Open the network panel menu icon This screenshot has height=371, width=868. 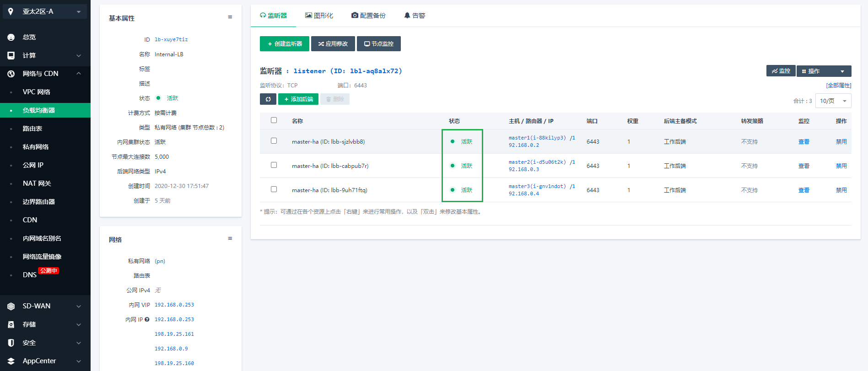(230, 239)
